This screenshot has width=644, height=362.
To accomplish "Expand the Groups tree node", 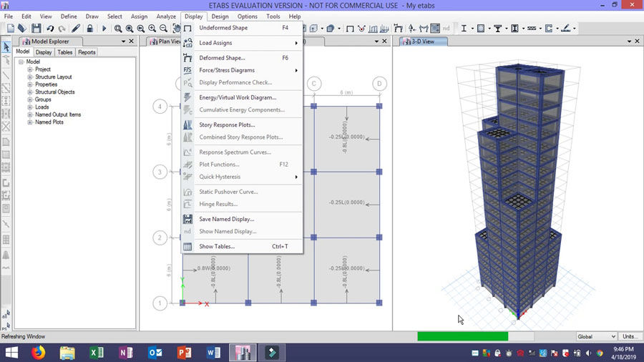I will tap(29, 99).
